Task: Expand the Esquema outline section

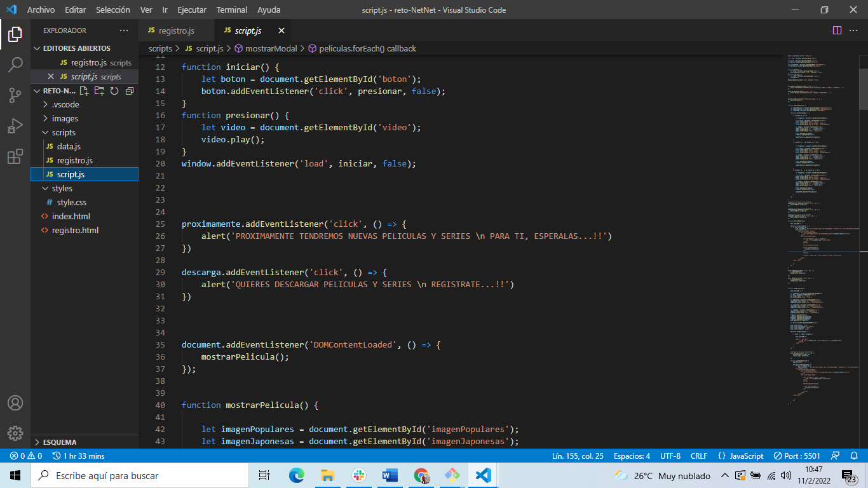Action: pos(84,442)
